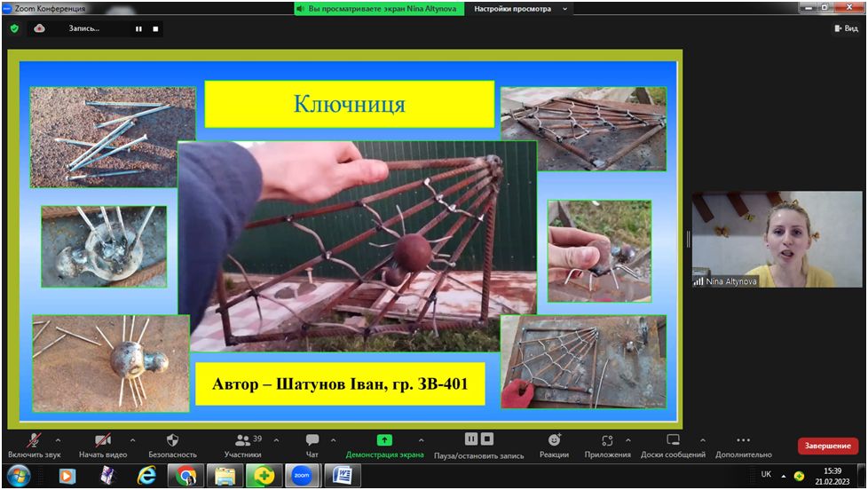Click the central spider web photo
The image size is (868, 490).
(358, 247)
